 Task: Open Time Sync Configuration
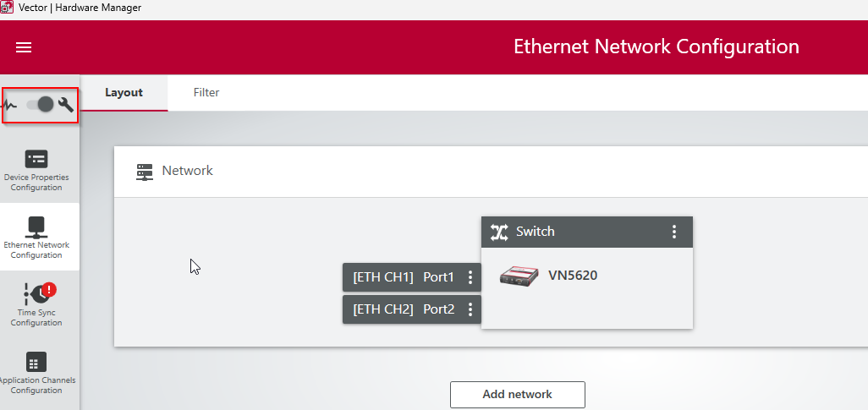(36, 304)
